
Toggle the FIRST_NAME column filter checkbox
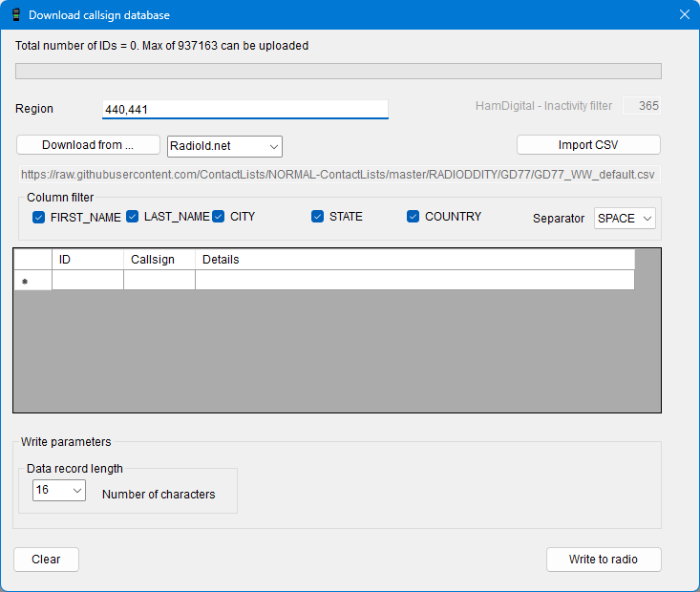click(x=39, y=217)
